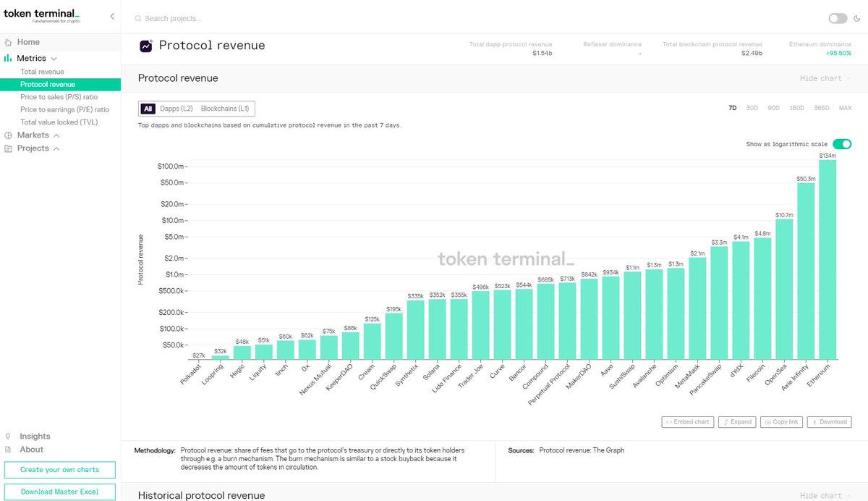Click the moon icon in the top bar
The width and height of the screenshot is (868, 501).
click(x=857, y=18)
